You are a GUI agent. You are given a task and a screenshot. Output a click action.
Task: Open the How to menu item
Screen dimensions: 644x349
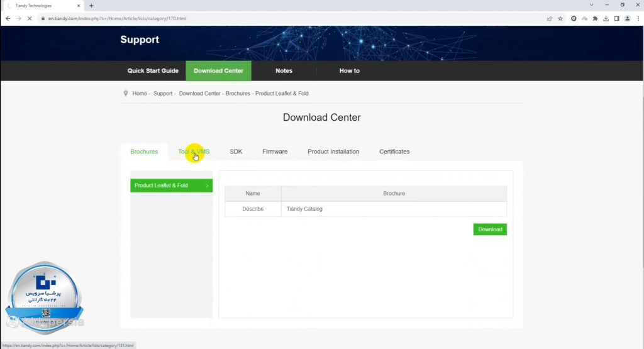coord(350,70)
